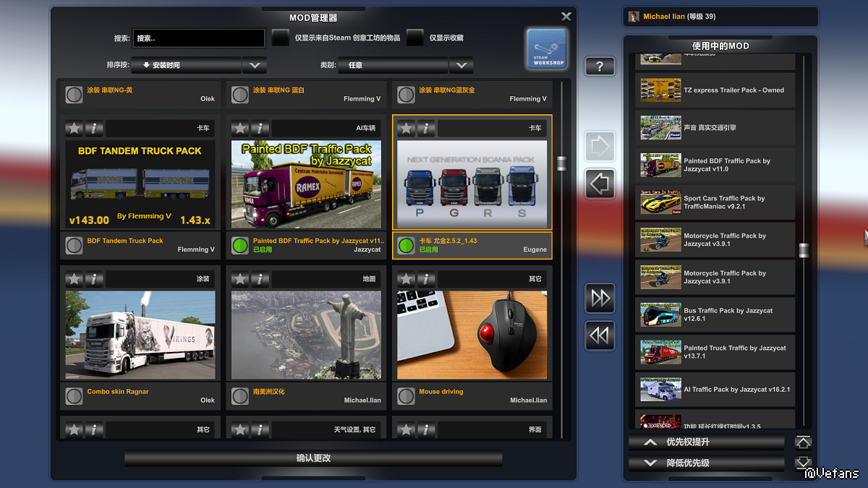Select Bus Traffic Pack by Jazzycat v12.6.1
Image resolution: width=868 pixels, height=488 pixels.
point(715,314)
